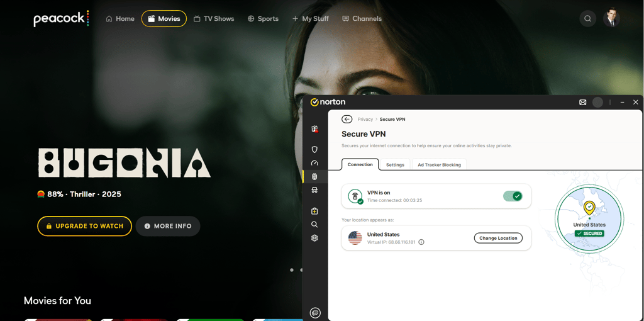Screen dimensions: 644x321
Task: Open Channels on Peacock
Action: (362, 18)
